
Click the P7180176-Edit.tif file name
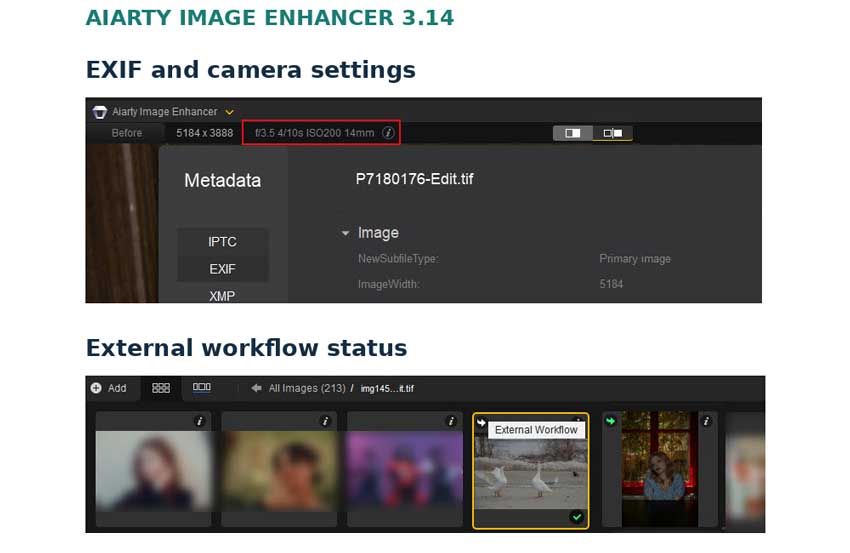pyautogui.click(x=414, y=179)
